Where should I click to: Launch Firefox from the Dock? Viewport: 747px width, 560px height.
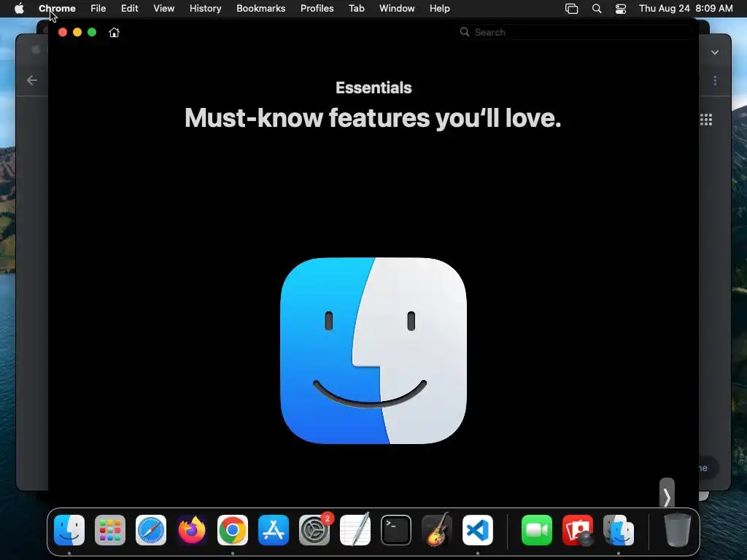click(x=192, y=530)
